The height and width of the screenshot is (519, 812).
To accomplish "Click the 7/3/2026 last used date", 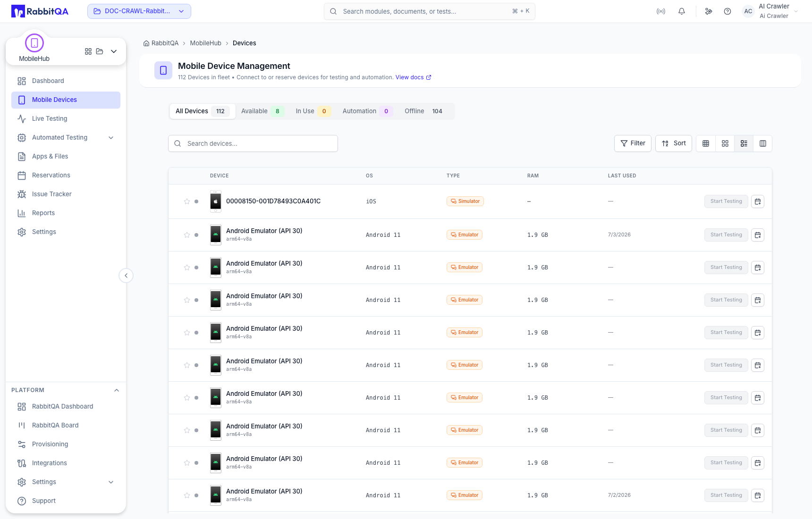I will click(x=619, y=234).
